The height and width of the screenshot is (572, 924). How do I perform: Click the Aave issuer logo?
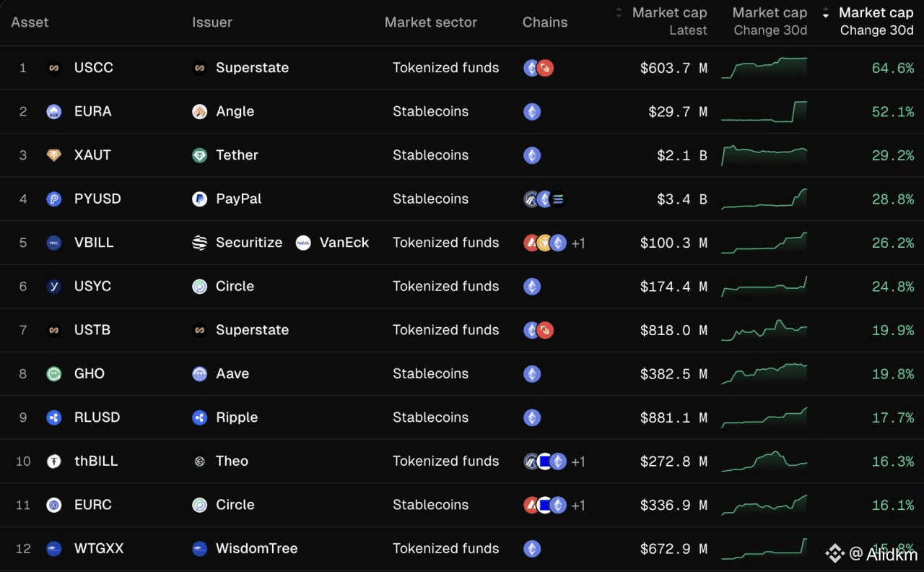pyautogui.click(x=200, y=374)
